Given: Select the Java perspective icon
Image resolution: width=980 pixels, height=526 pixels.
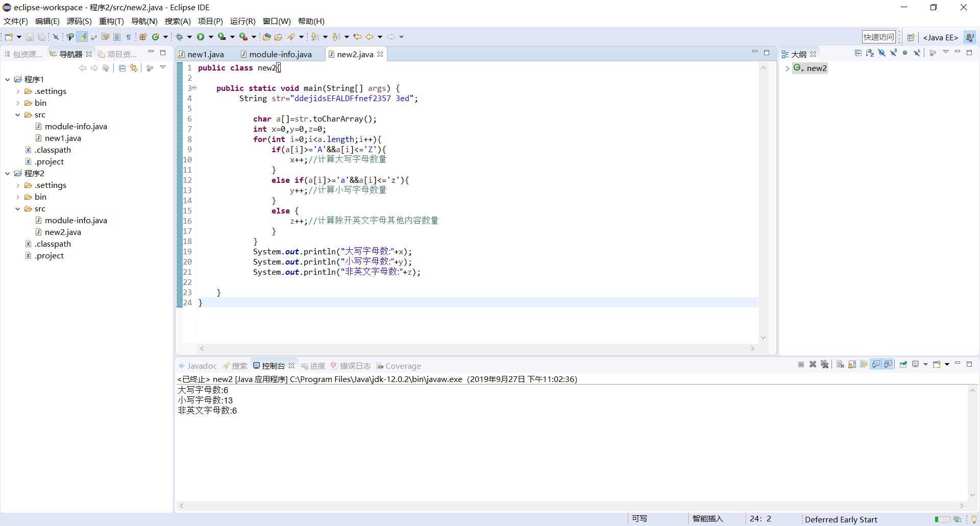Looking at the screenshot, I should click(970, 37).
